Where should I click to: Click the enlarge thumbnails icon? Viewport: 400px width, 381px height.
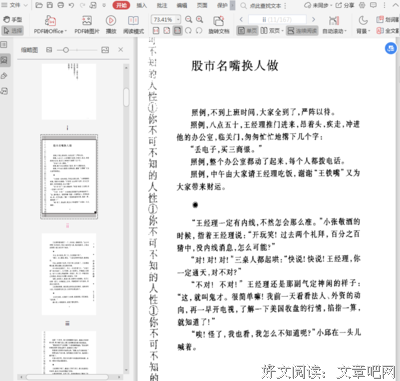[x=105, y=50]
